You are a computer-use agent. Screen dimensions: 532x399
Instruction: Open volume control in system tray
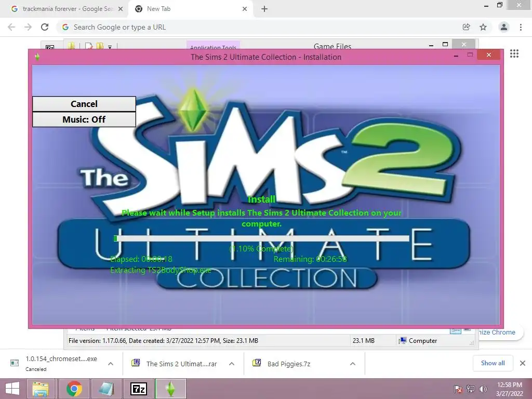point(483,389)
